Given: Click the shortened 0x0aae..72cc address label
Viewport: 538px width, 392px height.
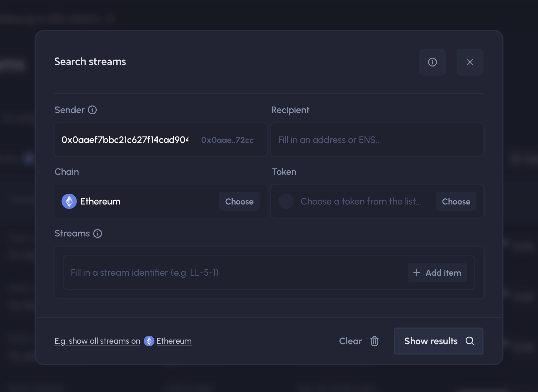Looking at the screenshot, I should [x=227, y=140].
